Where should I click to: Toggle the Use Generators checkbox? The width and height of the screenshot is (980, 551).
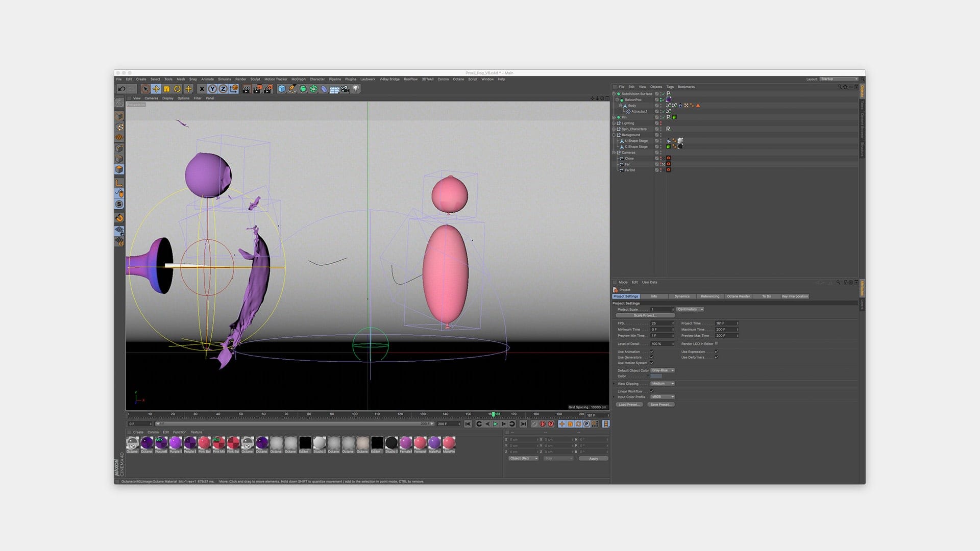(x=652, y=357)
